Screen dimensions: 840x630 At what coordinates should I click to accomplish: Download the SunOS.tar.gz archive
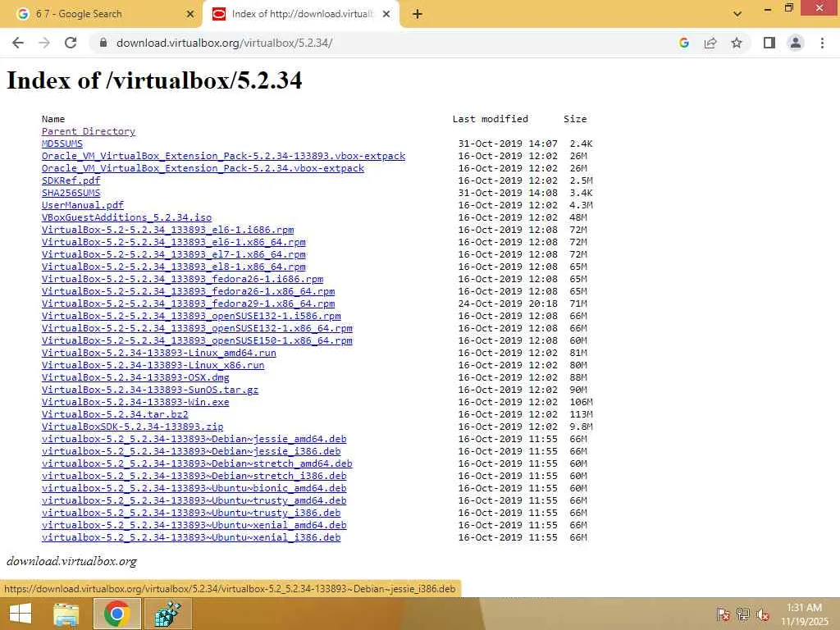(x=150, y=390)
